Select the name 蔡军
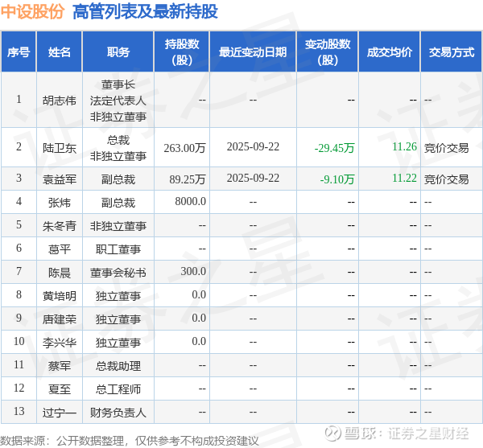Screen dimensions: 483x448 pyautogui.click(x=59, y=366)
